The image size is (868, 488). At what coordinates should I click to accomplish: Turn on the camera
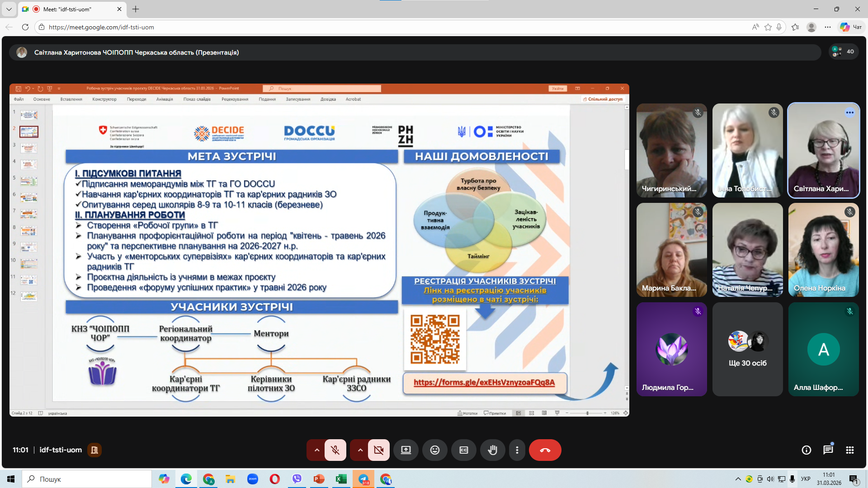(378, 450)
